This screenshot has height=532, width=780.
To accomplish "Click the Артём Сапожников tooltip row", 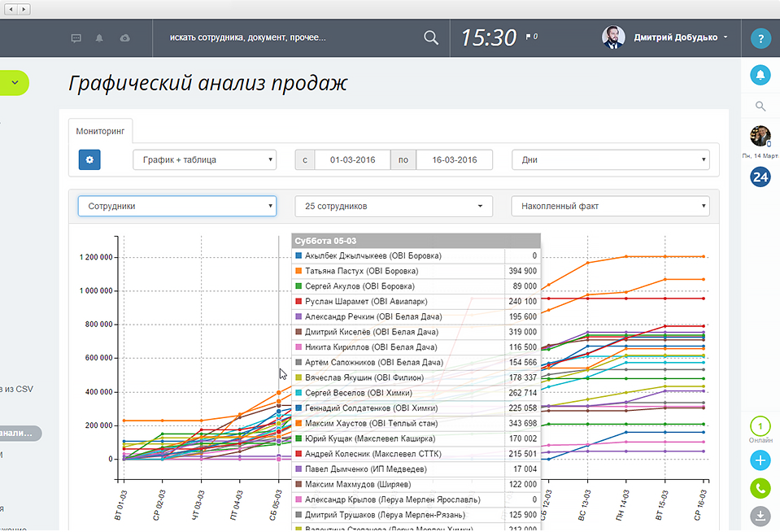I will pyautogui.click(x=416, y=362).
